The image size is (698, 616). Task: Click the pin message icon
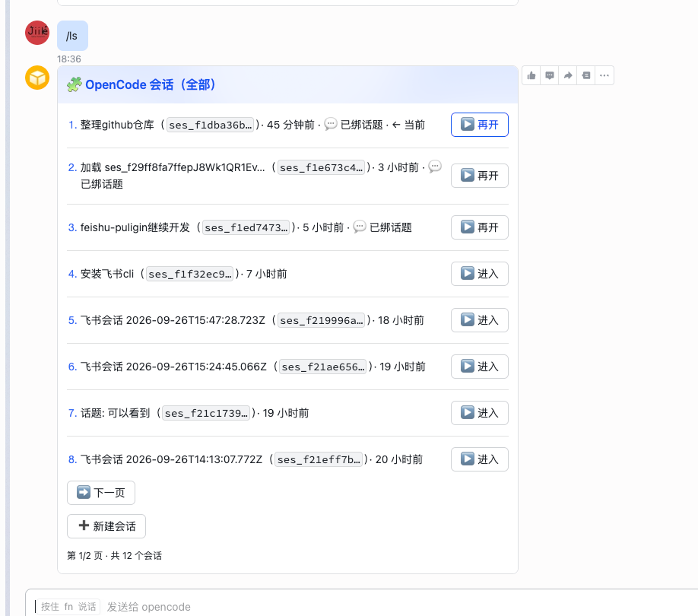coord(585,75)
